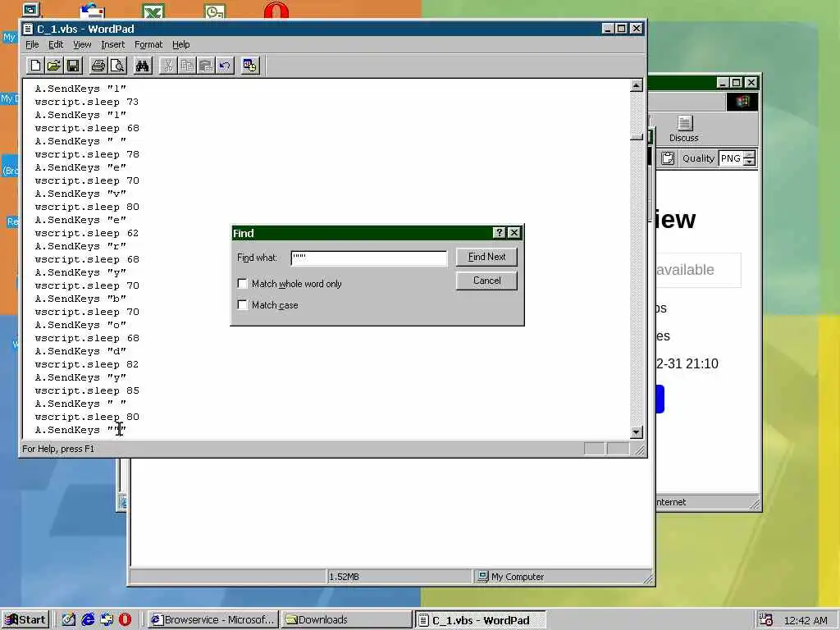Screen dimensions: 840x630
Task: Click the WordPad scrollbar up arrow
Action: [636, 85]
